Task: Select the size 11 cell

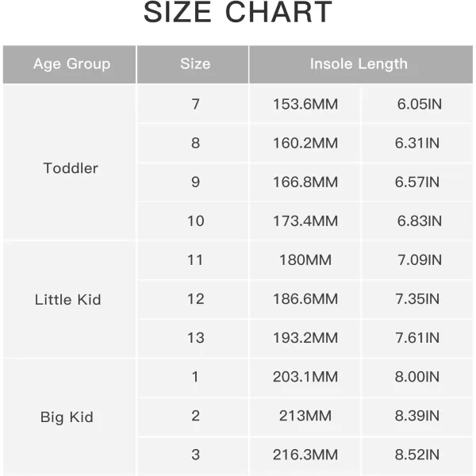Action: 195,260
